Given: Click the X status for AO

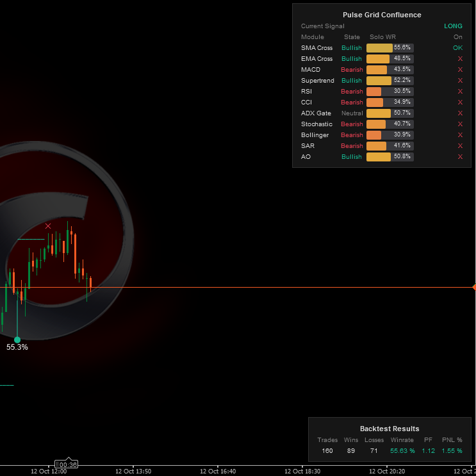Looking at the screenshot, I should tap(460, 157).
